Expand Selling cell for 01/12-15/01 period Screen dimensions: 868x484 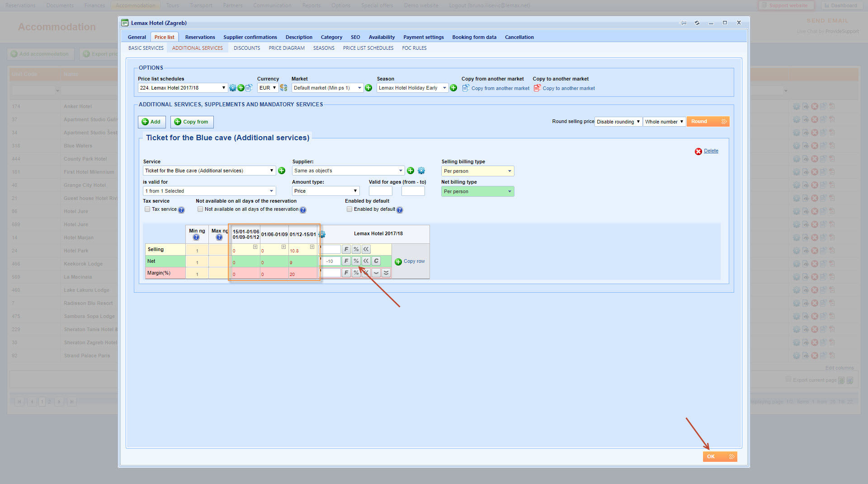[312, 247]
